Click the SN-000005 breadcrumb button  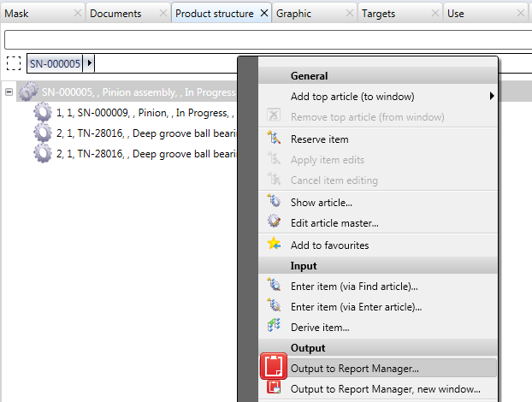pyautogui.click(x=55, y=63)
